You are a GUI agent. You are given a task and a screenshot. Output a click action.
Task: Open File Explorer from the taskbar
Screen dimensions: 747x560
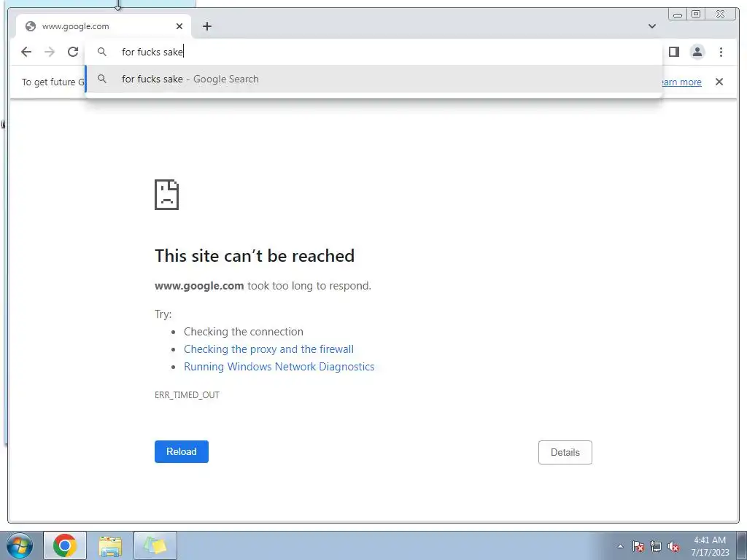coord(111,545)
